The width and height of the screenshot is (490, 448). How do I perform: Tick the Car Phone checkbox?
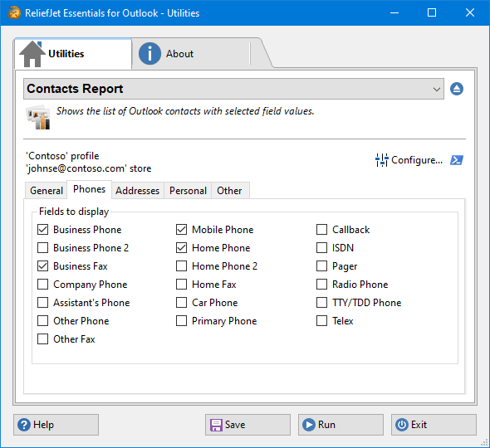pos(182,303)
